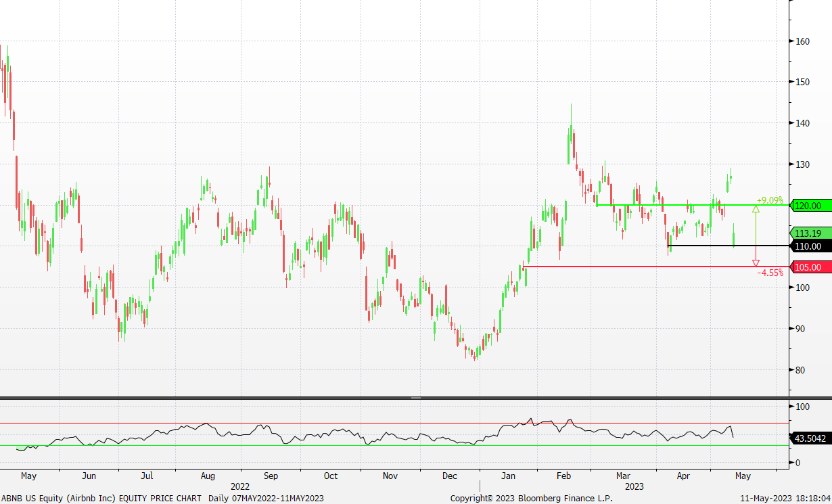
Task: Click the 90 price axis label
Action: pyautogui.click(x=800, y=329)
